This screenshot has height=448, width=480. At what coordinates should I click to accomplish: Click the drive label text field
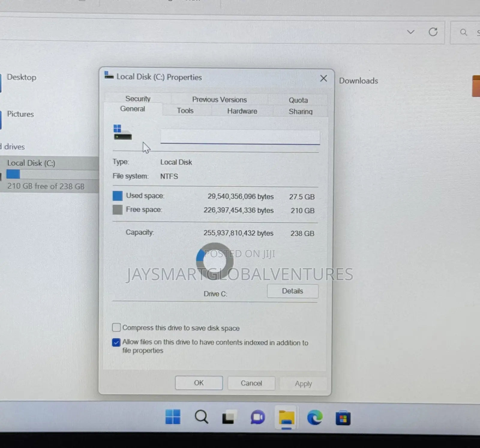tap(240, 137)
